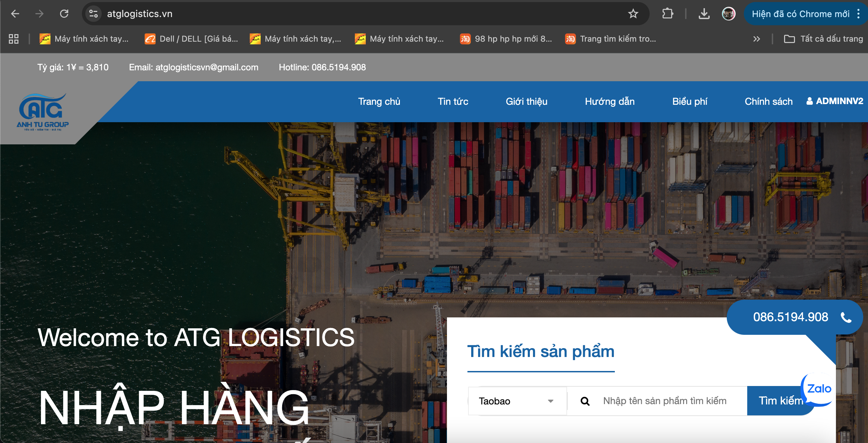Go to Tin tức menu item
The width and height of the screenshot is (868, 443).
coord(453,101)
